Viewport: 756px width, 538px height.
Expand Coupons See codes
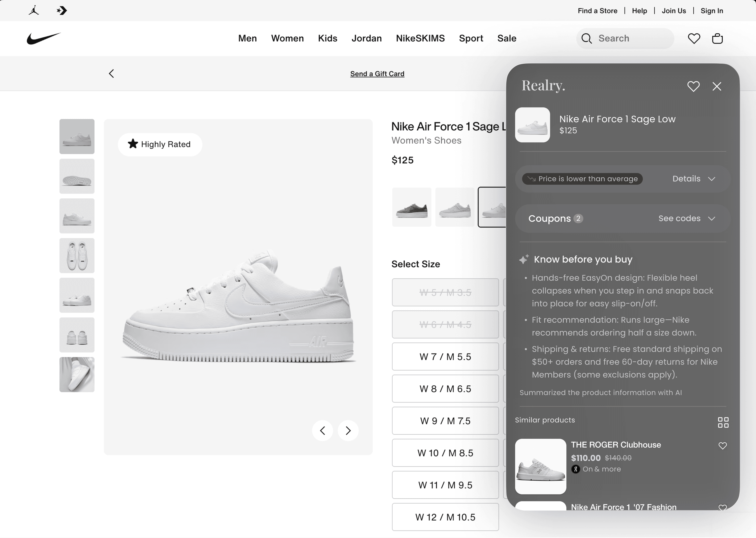(687, 219)
